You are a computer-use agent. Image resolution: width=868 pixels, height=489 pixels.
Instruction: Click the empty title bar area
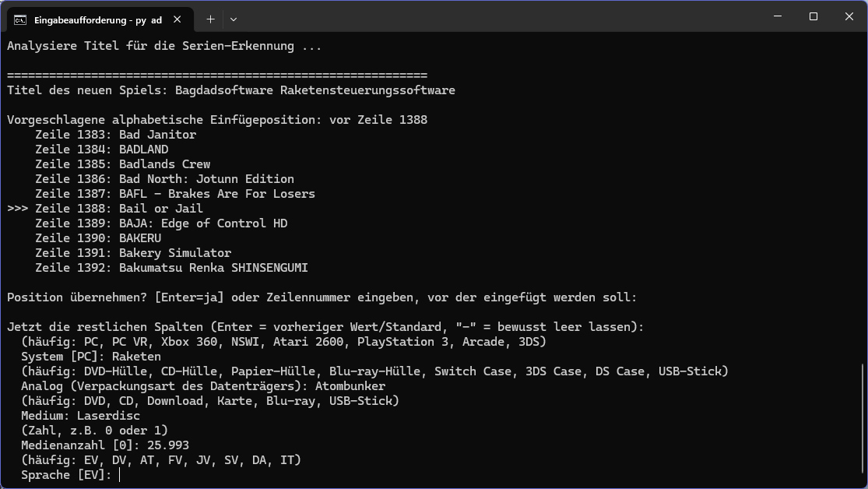pyautogui.click(x=498, y=16)
